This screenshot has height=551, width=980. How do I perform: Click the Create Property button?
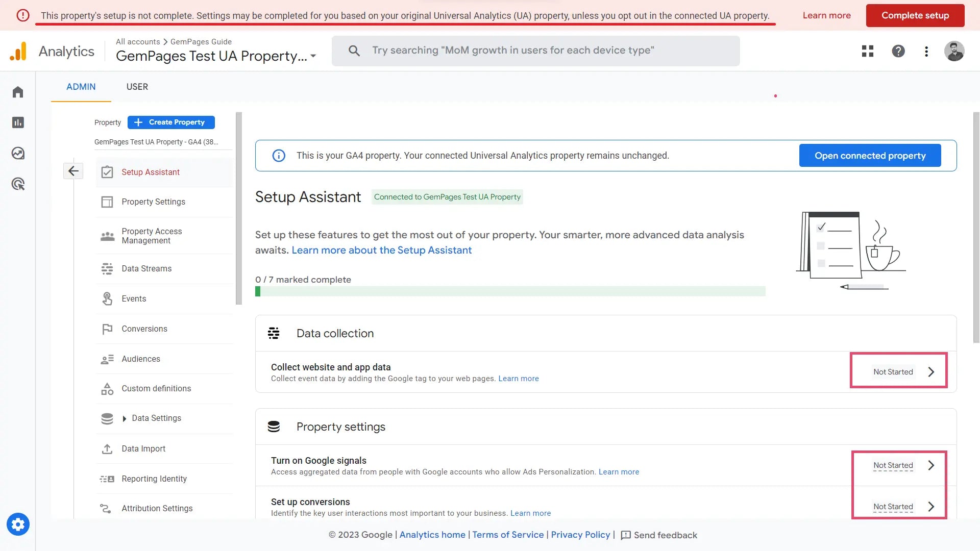171,122
